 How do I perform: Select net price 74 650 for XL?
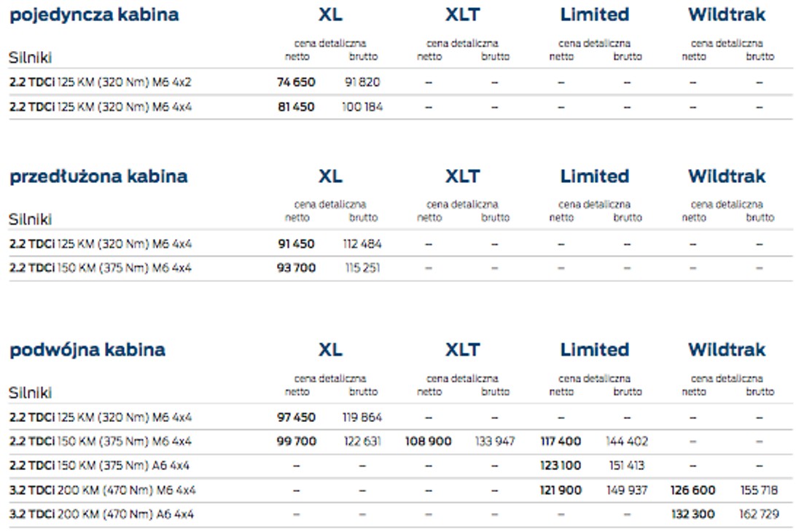(x=296, y=82)
